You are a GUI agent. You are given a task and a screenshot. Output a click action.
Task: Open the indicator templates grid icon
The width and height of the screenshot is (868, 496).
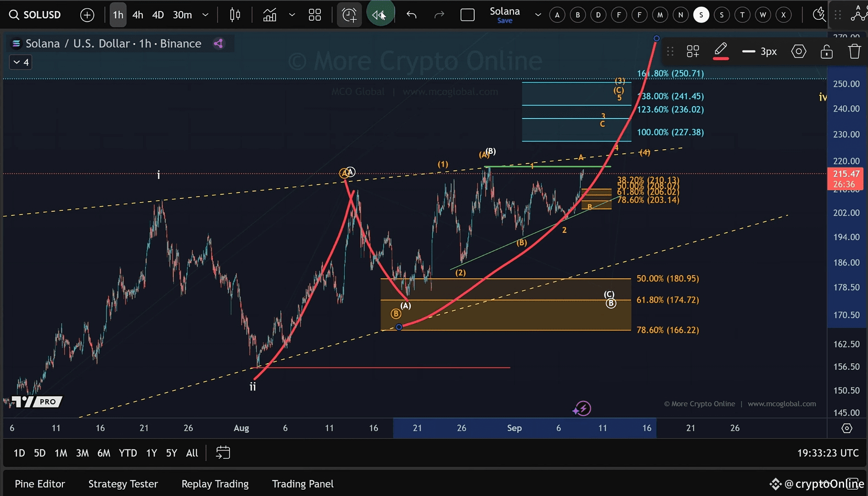[x=315, y=15]
